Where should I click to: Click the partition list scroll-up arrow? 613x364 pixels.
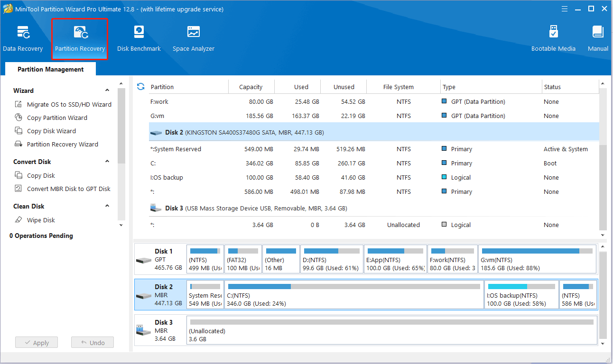pyautogui.click(x=603, y=84)
